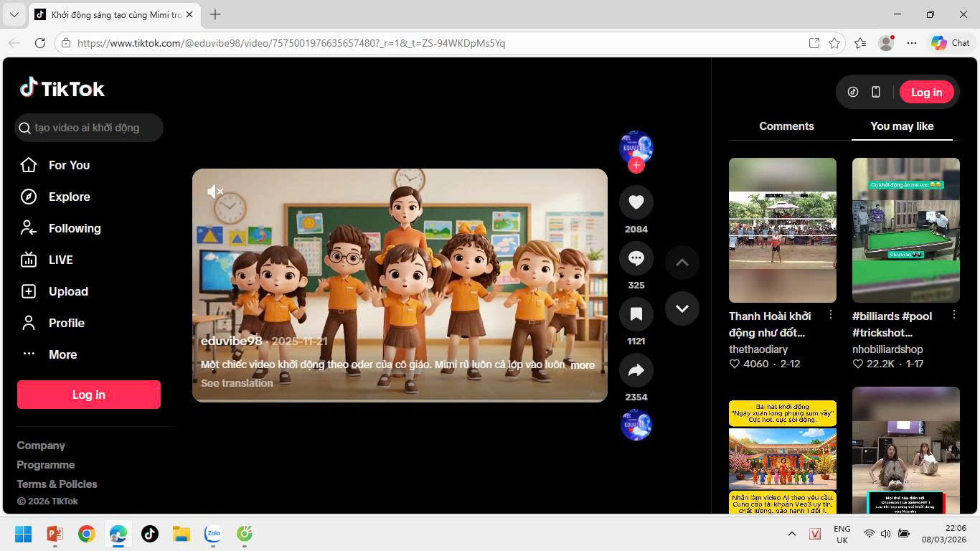Click See translation under the caption
This screenshot has height=551, width=980.
(x=237, y=383)
